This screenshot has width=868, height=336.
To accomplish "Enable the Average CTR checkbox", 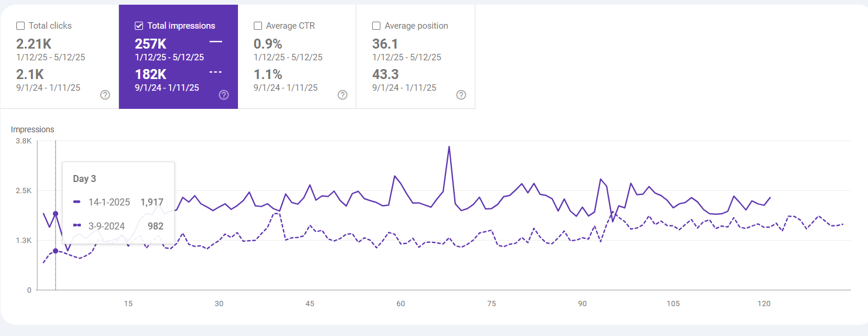I will [x=258, y=26].
